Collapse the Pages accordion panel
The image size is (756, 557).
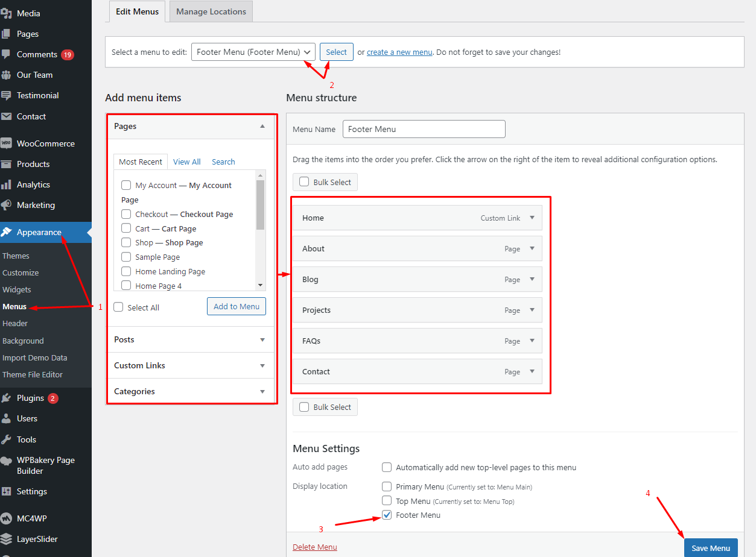[x=262, y=127]
